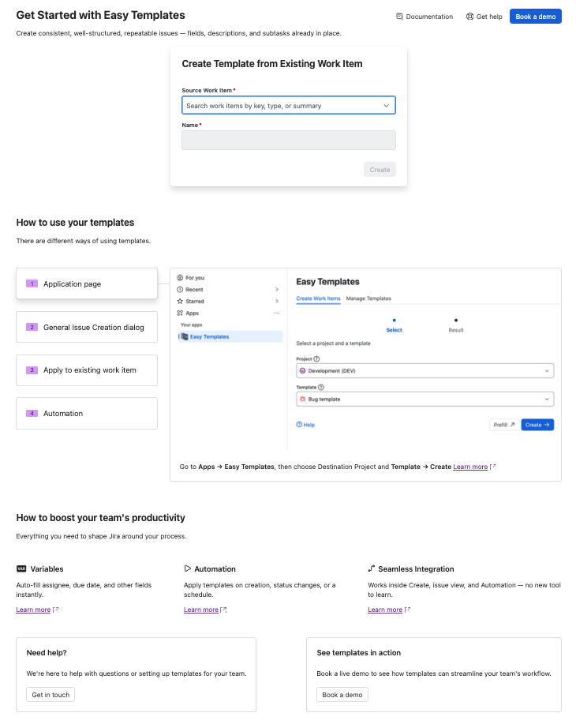Image resolution: width=576 pixels, height=728 pixels.
Task: Click external link icon beside Seamless Integration Learn more
Action: (407, 610)
